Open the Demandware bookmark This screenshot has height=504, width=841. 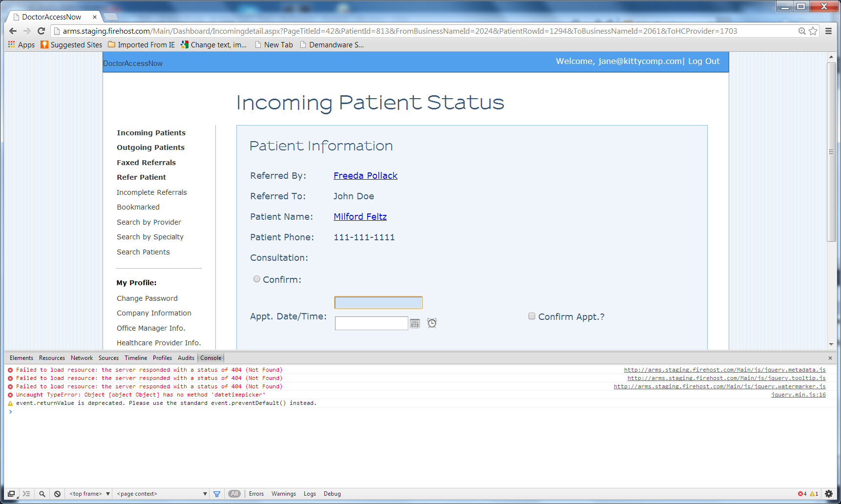(332, 44)
